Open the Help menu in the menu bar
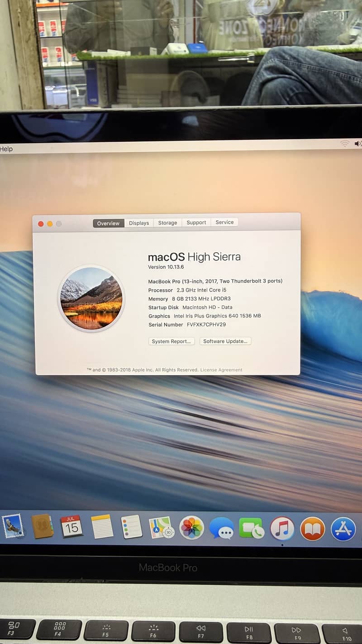 coord(6,149)
